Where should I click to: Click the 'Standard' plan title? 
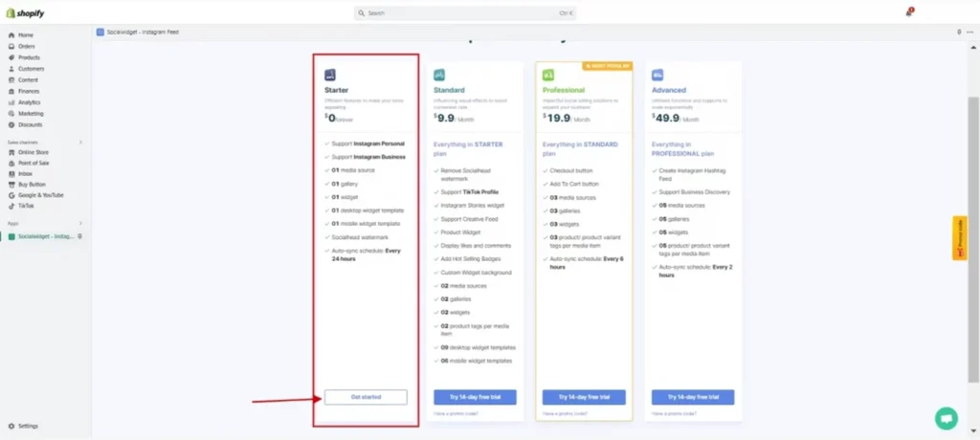(x=450, y=90)
